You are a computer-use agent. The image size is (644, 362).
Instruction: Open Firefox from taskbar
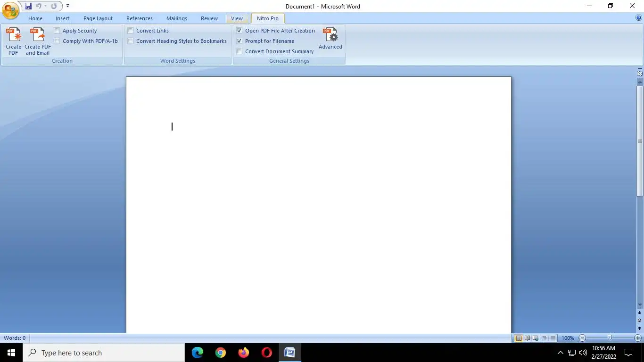pos(244,353)
